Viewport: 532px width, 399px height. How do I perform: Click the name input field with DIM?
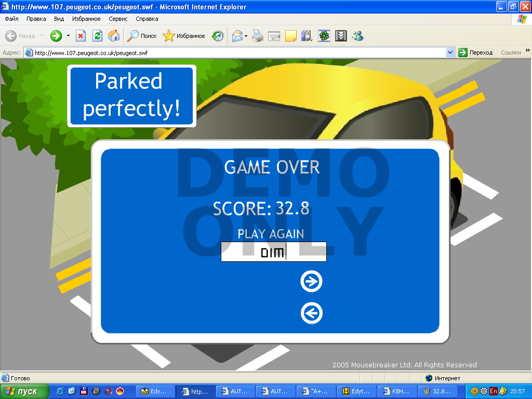click(x=273, y=252)
